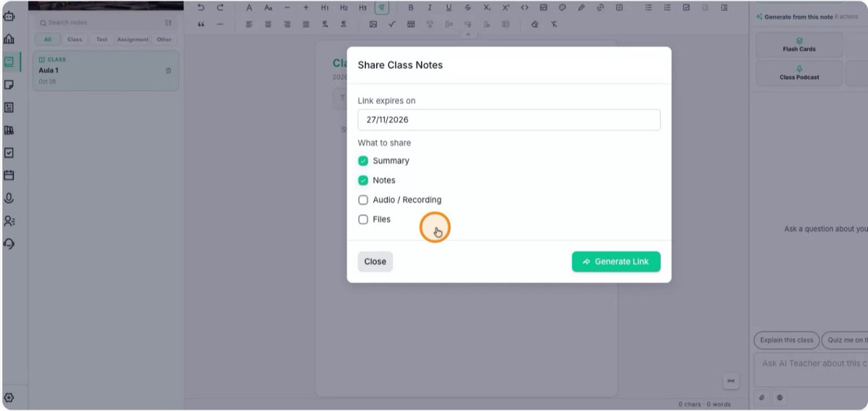Open the text color palette icon

click(562, 7)
